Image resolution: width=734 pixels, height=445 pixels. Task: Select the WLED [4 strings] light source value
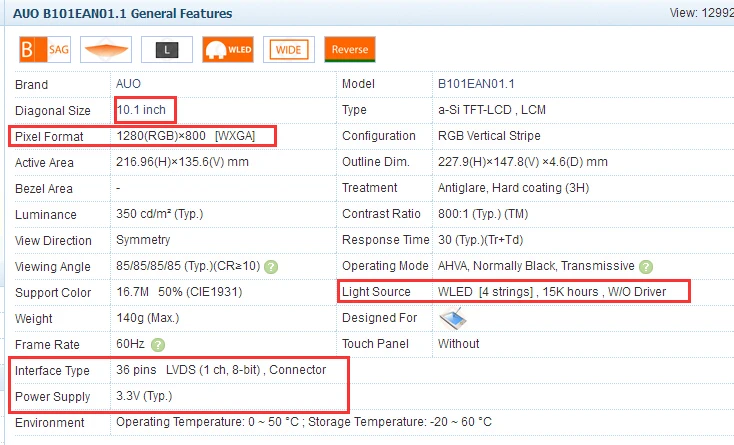pos(551,292)
